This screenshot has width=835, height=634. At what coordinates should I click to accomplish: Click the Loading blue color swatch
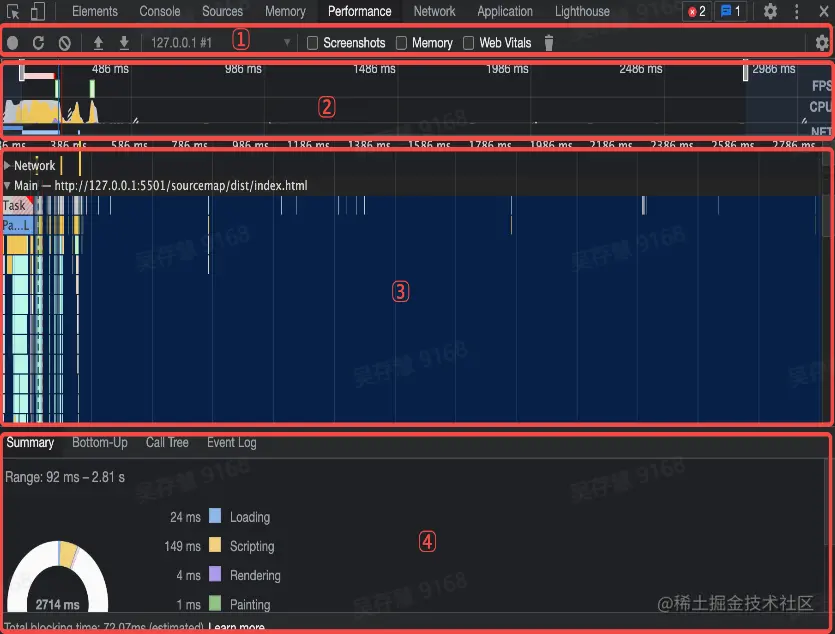pos(215,515)
